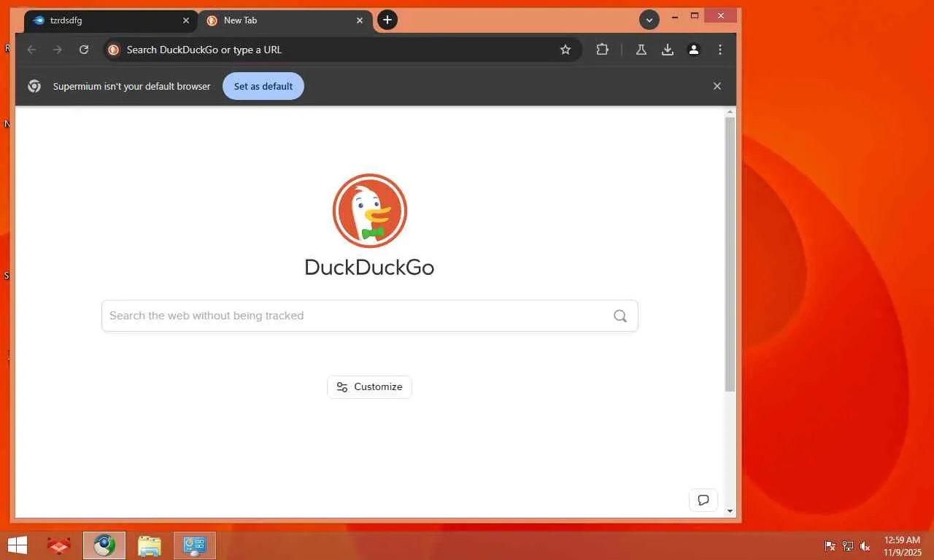Open File Explorer from taskbar

coord(150,545)
